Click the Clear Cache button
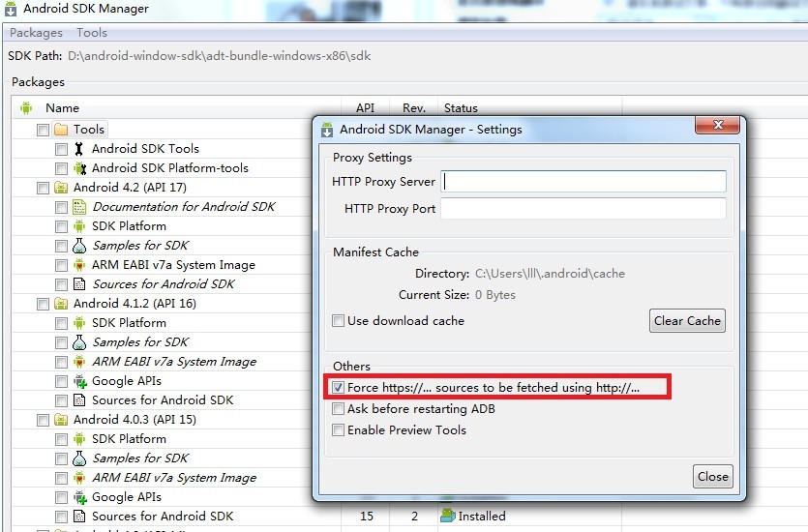Screen dimensions: 808x532 pyautogui.click(x=687, y=321)
